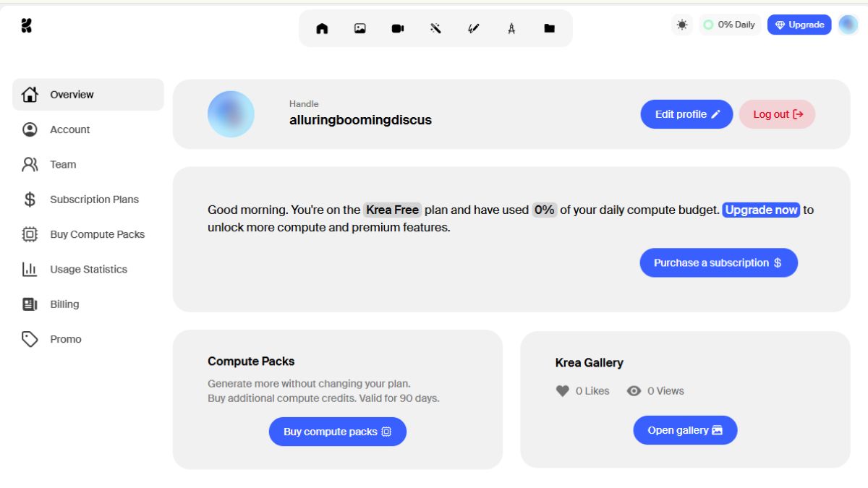
Task: Open Usage Statistics in sidebar
Action: click(88, 270)
